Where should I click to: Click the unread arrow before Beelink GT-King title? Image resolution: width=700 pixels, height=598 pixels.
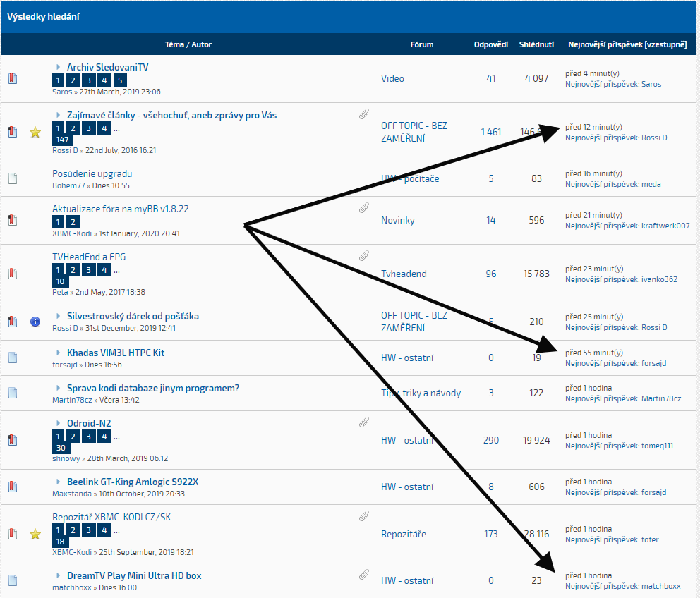pos(59,482)
